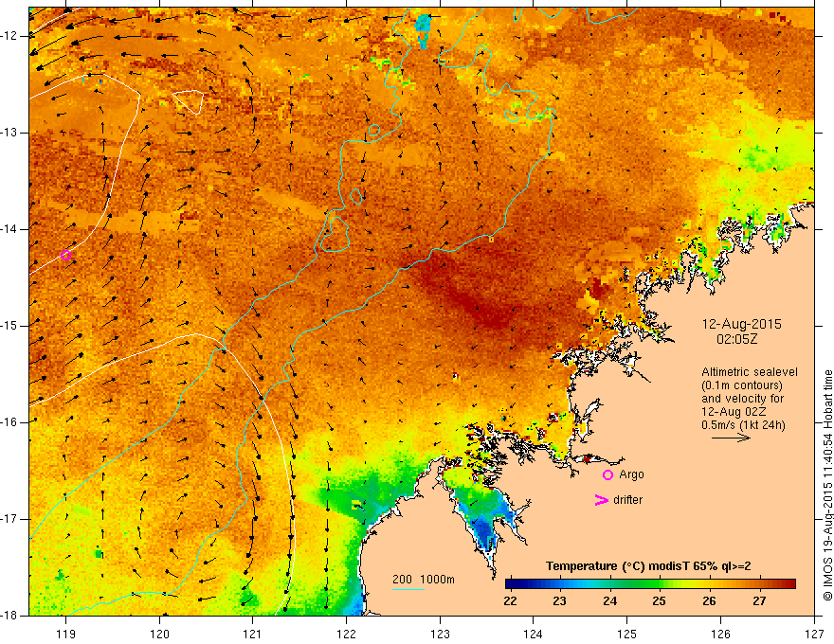Image resolution: width=834 pixels, height=644 pixels.
Task: Click the '02:05Z' time label
Action: click(x=736, y=339)
